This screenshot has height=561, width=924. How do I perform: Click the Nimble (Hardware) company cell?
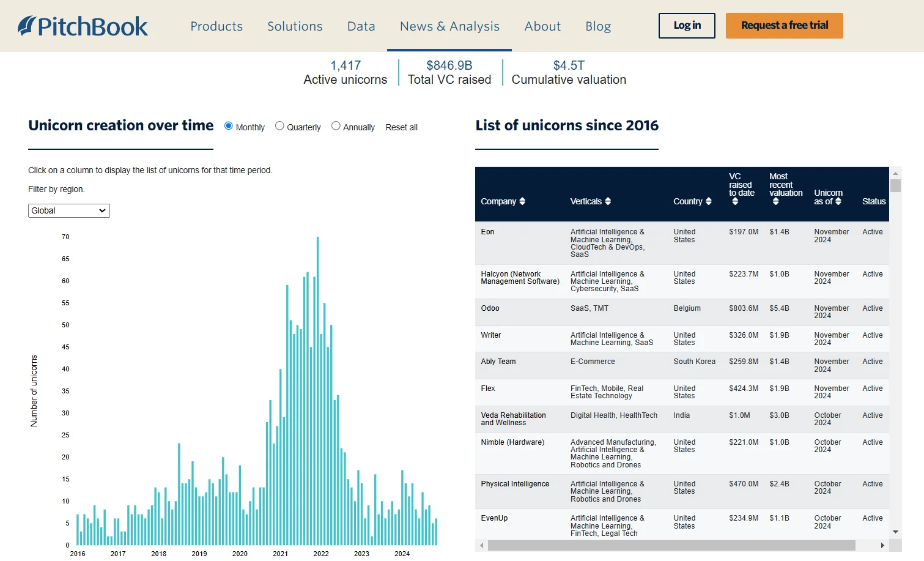(512, 442)
